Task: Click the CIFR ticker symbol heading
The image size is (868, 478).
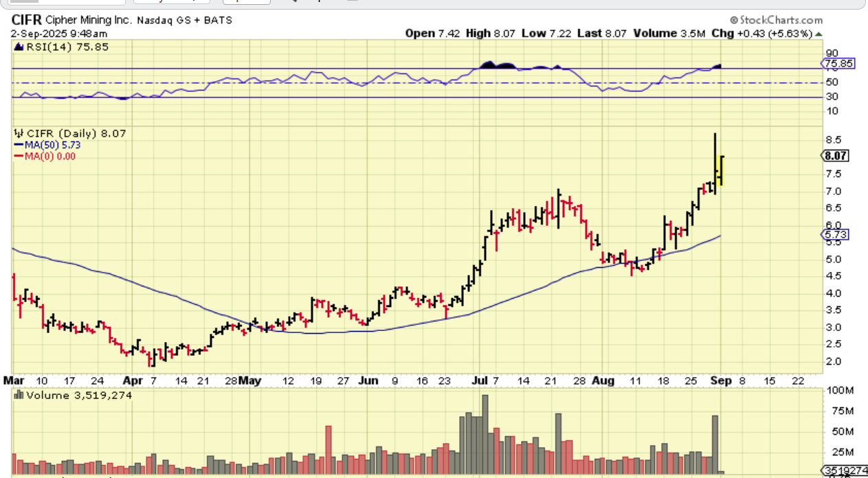Action: tap(26, 21)
